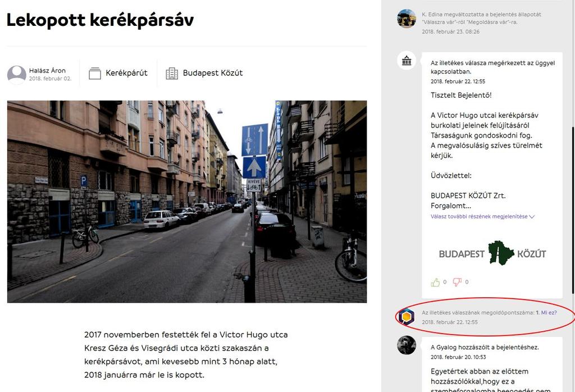The width and height of the screenshot is (575, 392).
Task: Click the response timestamp '2018. február 22. 12:55'
Action: point(458,81)
